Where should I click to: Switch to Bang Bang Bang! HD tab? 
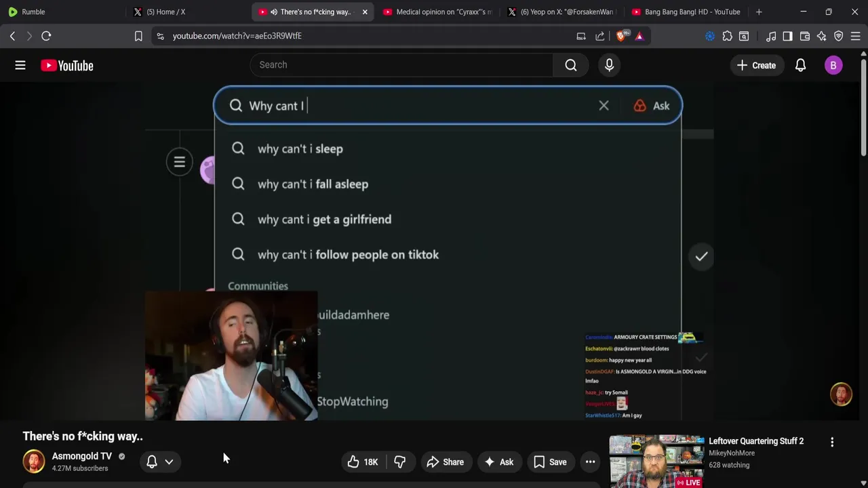click(x=686, y=12)
